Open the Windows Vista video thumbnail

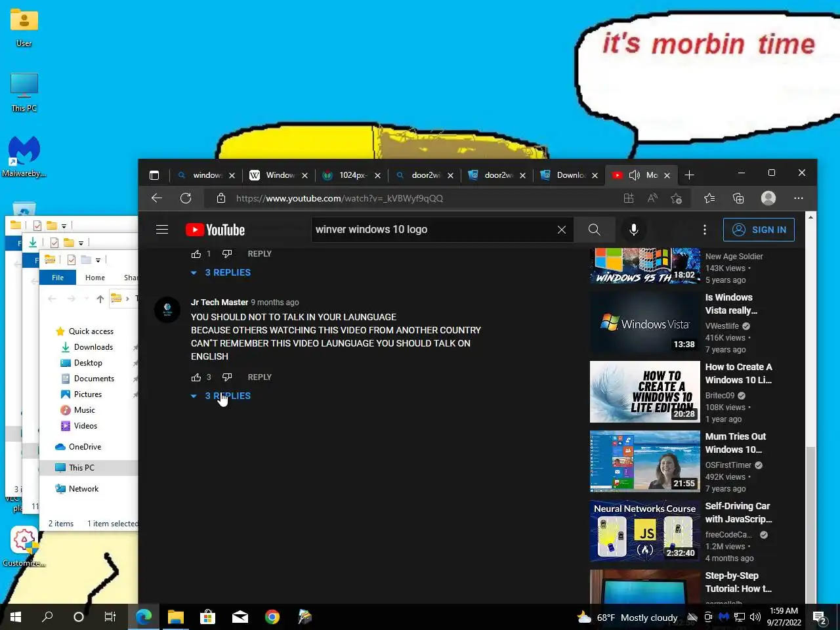[x=645, y=322]
